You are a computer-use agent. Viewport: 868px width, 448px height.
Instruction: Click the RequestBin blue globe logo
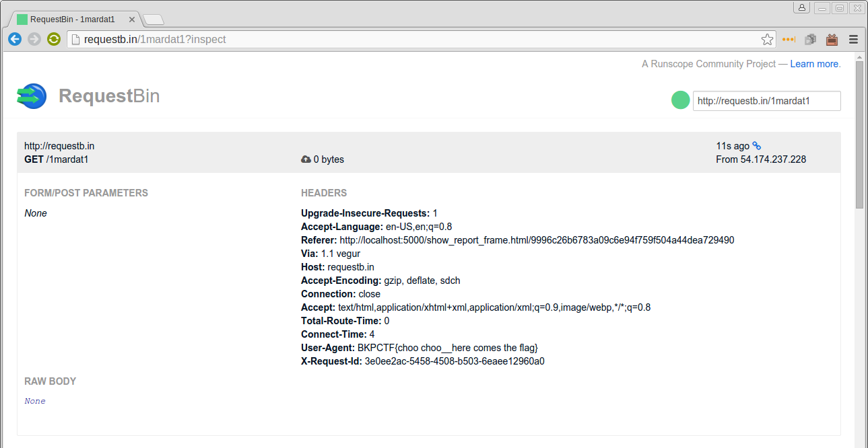32,96
